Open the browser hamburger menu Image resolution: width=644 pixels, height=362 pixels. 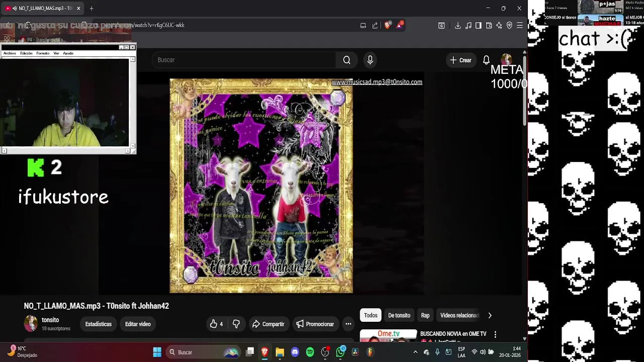tap(520, 26)
